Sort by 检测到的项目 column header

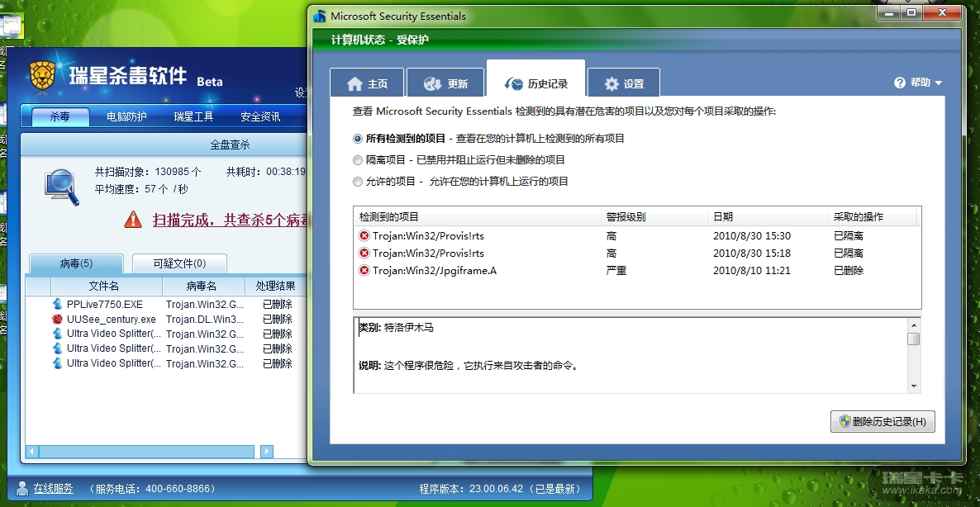point(477,216)
